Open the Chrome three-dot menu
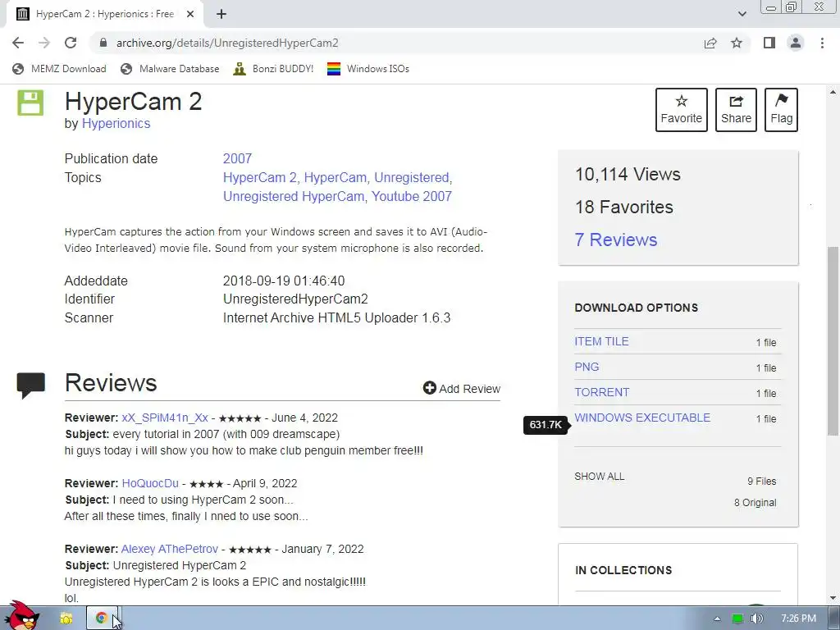840x630 pixels. coord(822,43)
